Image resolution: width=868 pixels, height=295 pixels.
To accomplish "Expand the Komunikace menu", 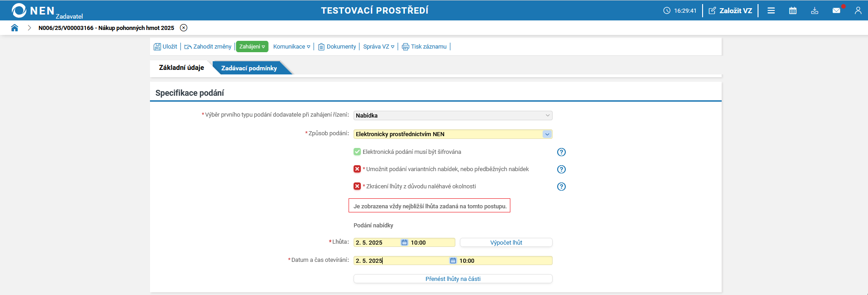I will [292, 47].
